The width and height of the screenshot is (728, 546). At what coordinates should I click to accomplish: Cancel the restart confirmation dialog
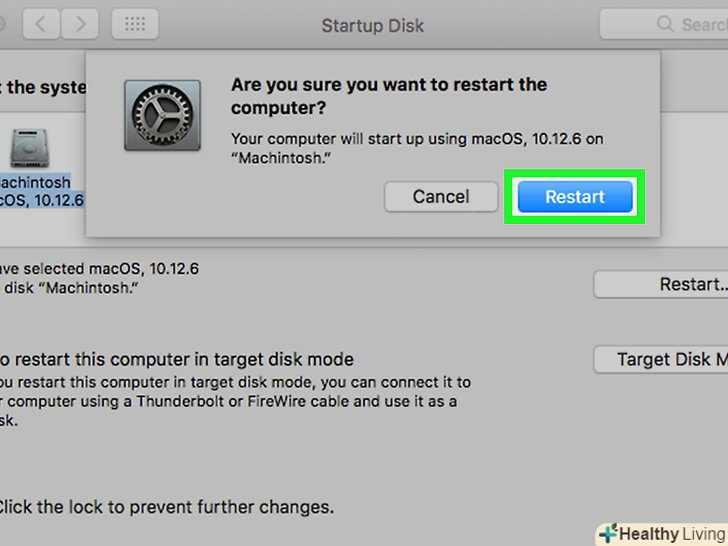(x=441, y=197)
